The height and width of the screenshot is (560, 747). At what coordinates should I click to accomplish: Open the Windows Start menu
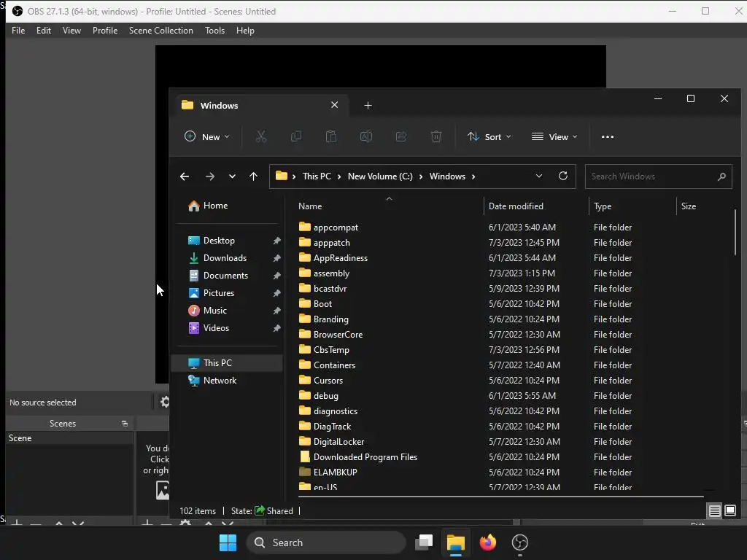click(228, 542)
